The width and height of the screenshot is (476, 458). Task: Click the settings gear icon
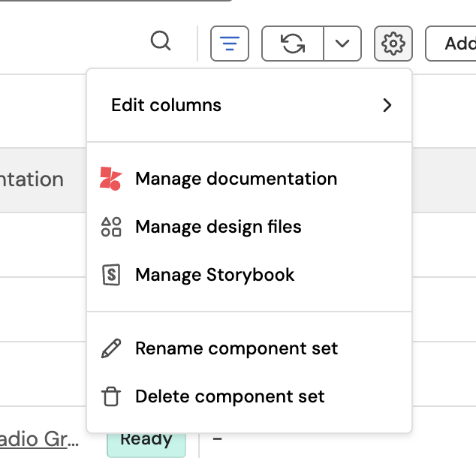coord(393,44)
